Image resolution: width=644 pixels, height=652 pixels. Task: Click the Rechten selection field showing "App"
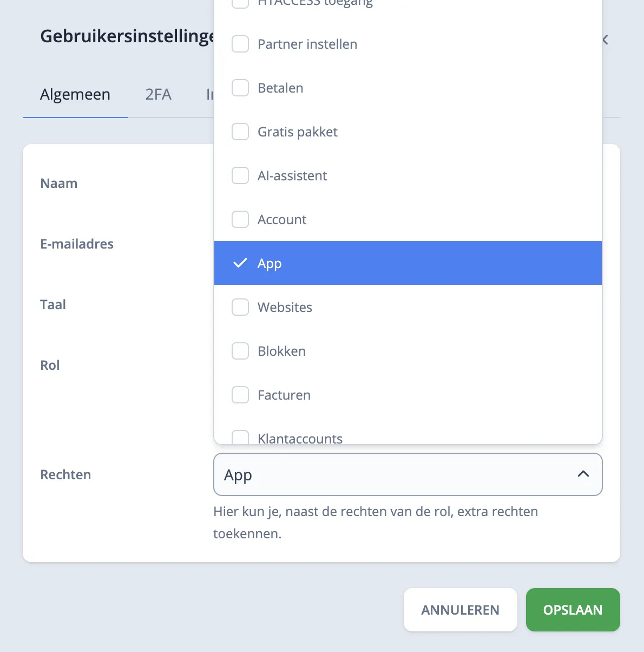(x=379, y=475)
